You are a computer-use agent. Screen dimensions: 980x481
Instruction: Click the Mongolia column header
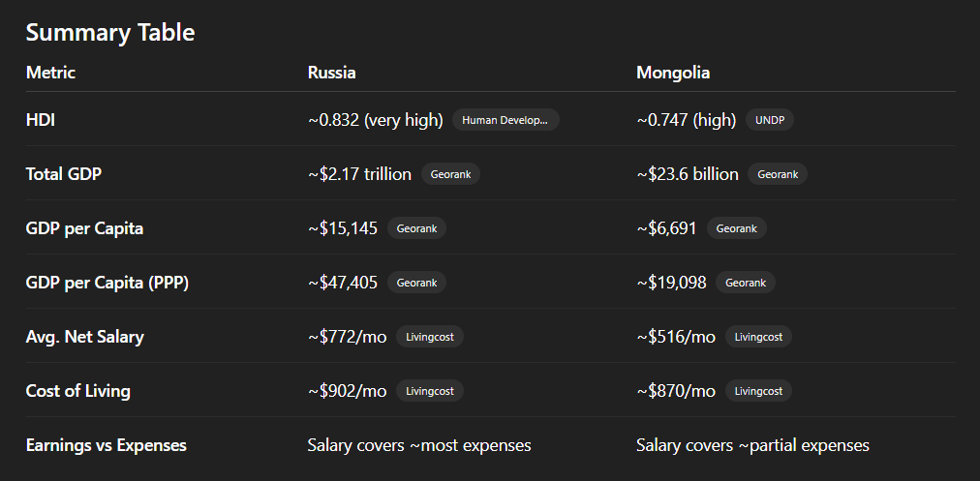coord(673,74)
